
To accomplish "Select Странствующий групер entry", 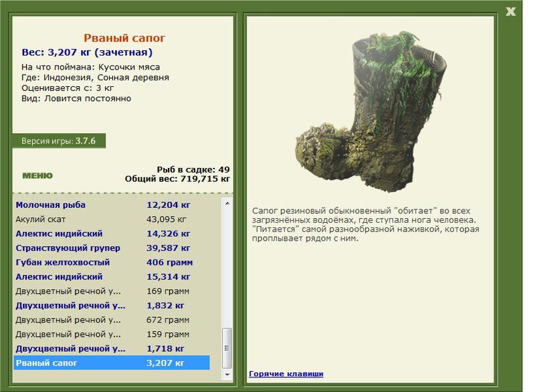I will (x=62, y=248).
